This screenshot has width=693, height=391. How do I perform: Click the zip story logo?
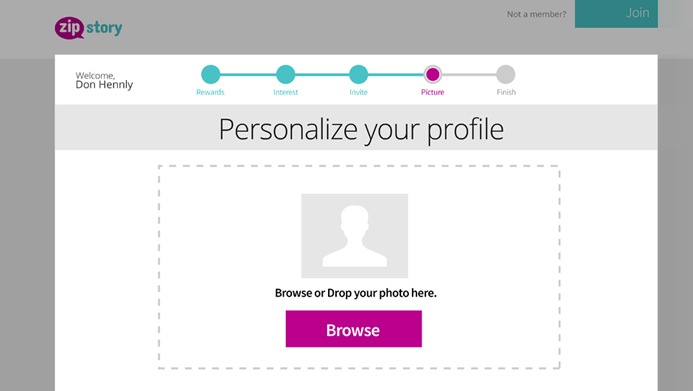click(x=88, y=28)
